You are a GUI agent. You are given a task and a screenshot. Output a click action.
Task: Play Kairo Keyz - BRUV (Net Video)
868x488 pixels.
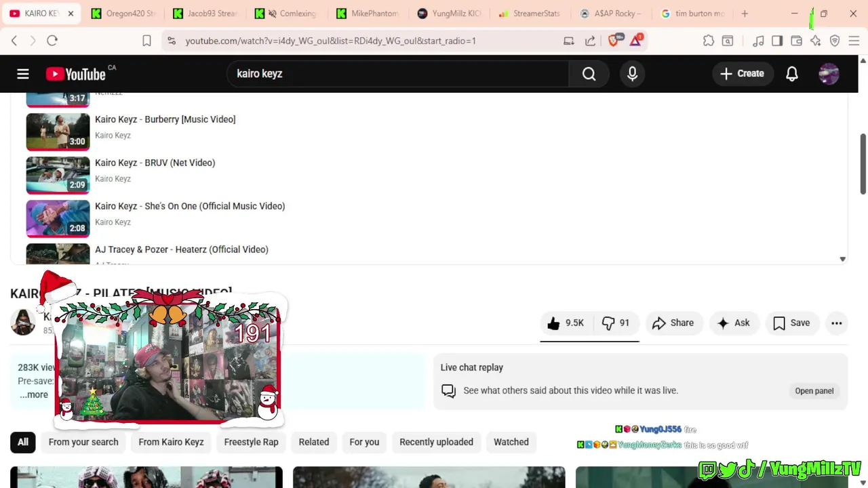tap(155, 163)
